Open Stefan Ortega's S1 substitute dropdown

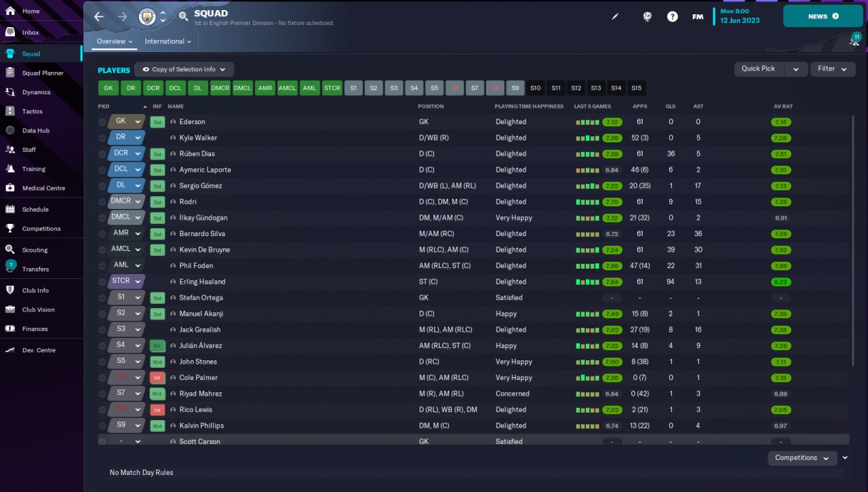click(x=126, y=297)
